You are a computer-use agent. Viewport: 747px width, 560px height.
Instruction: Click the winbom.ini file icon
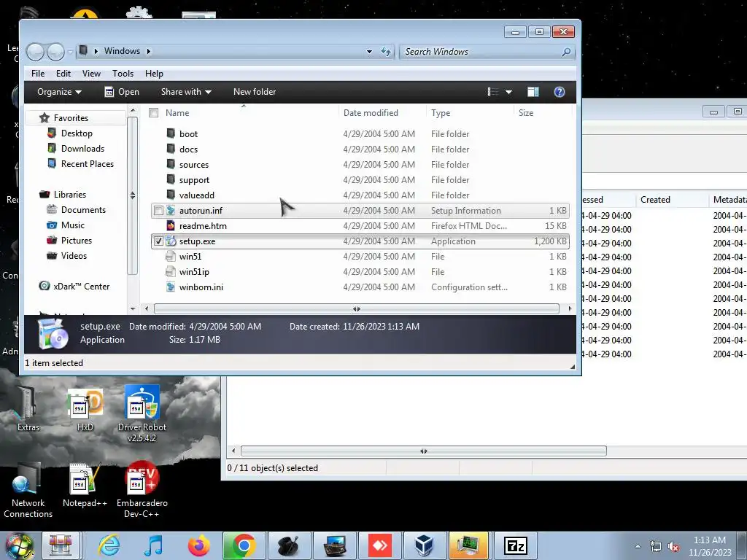click(x=171, y=287)
